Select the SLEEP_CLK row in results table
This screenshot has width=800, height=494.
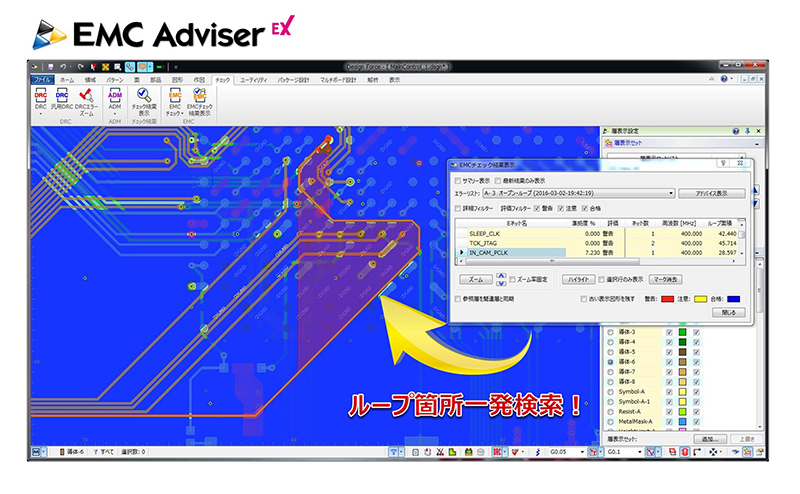pyautogui.click(x=598, y=233)
